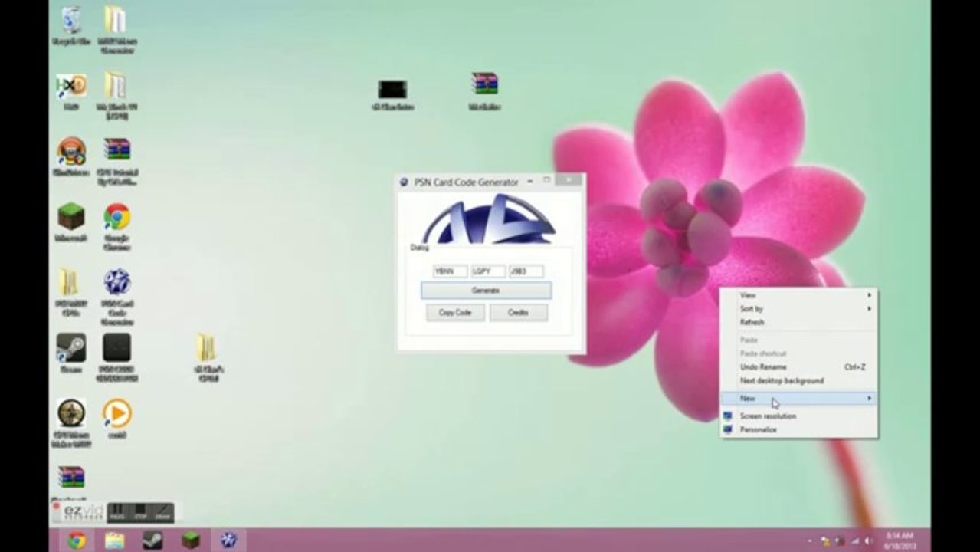Open File Explorer from the taskbar
The width and height of the screenshot is (980, 552).
tap(114, 540)
